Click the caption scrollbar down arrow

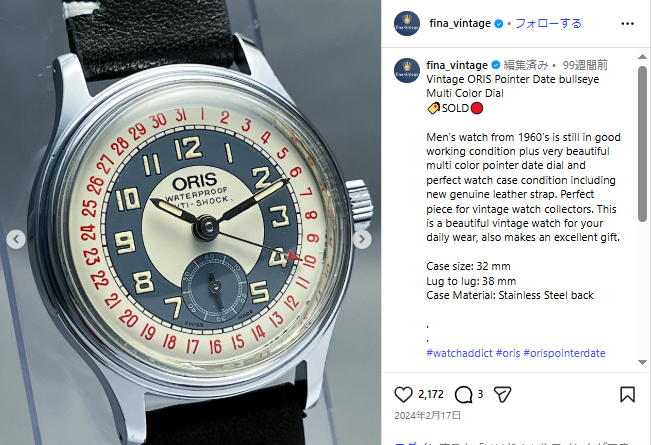coord(642,363)
